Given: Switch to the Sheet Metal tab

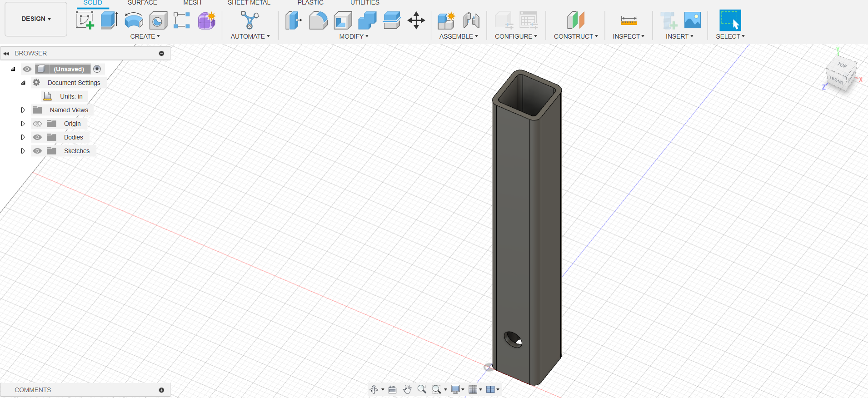Looking at the screenshot, I should pos(249,3).
